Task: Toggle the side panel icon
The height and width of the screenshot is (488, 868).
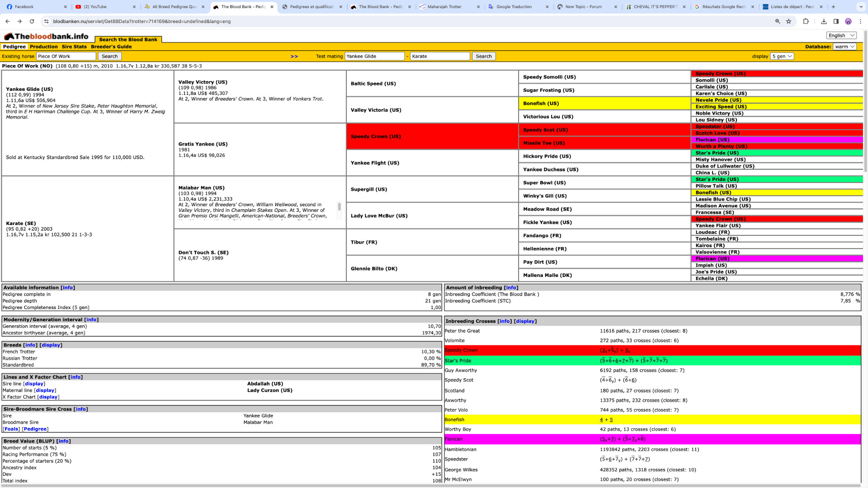Action: tap(836, 21)
